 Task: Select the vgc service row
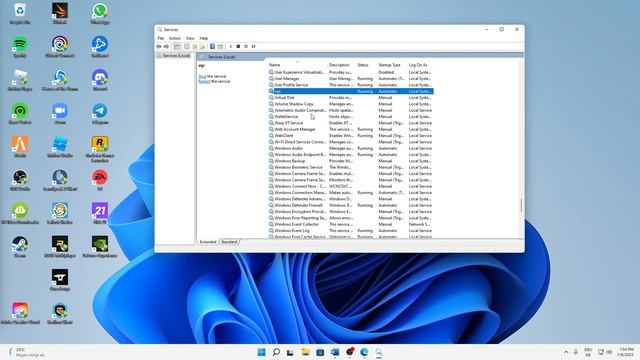[x=351, y=91]
